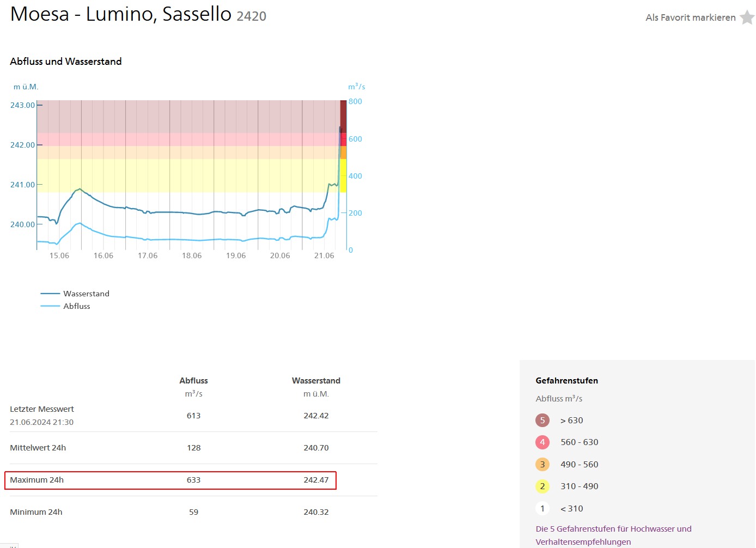Click the yellow danger segment beside chart
The height and width of the screenshot is (548, 756).
pos(343,175)
